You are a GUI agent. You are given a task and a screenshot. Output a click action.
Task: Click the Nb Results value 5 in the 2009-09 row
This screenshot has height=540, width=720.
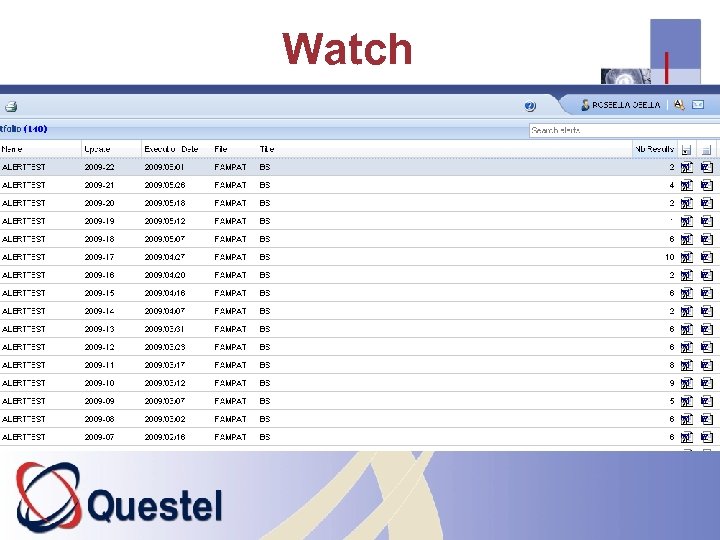tap(672, 401)
